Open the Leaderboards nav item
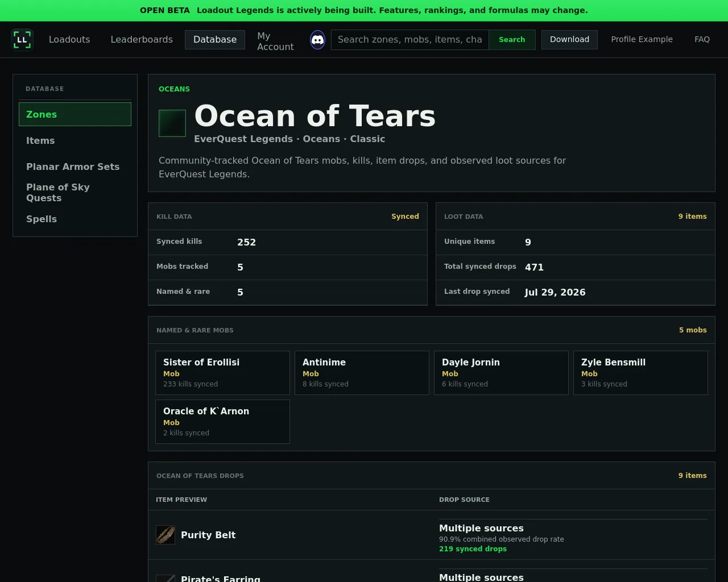The height and width of the screenshot is (582, 728). (x=142, y=40)
